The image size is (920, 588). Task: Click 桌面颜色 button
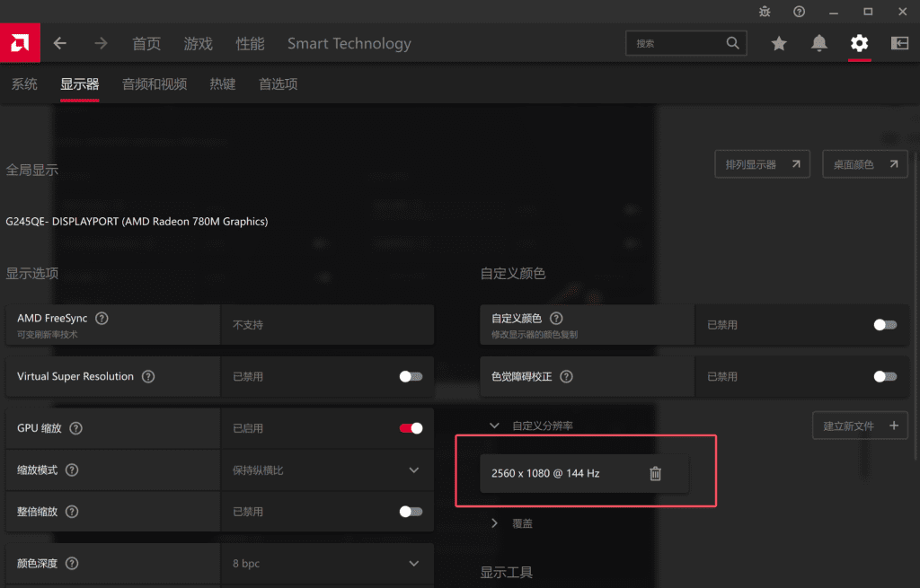point(865,164)
